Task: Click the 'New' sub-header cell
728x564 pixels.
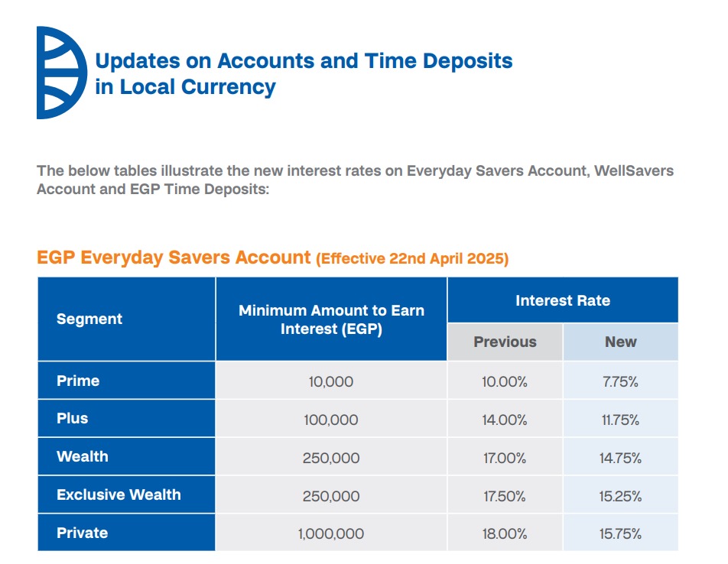Action: point(620,342)
